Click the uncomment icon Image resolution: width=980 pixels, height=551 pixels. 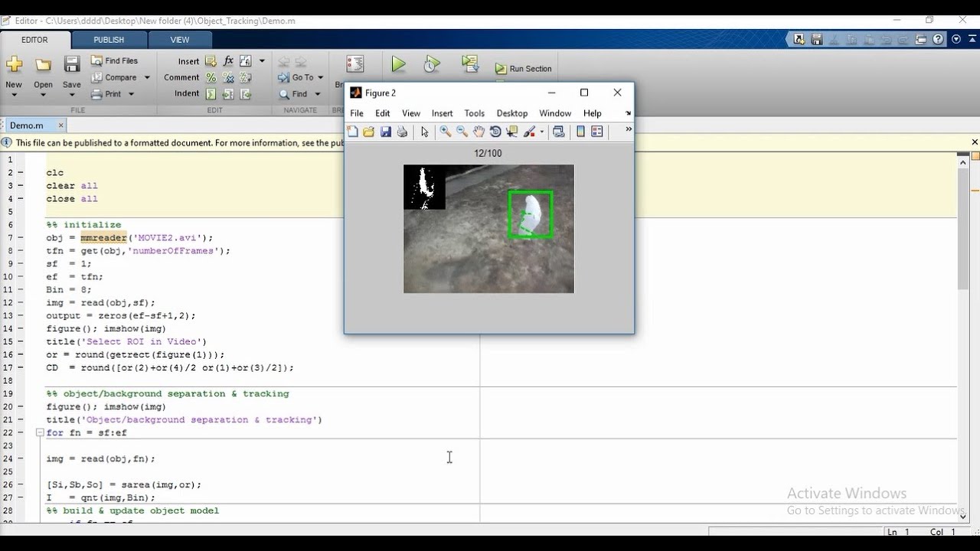pyautogui.click(x=228, y=77)
